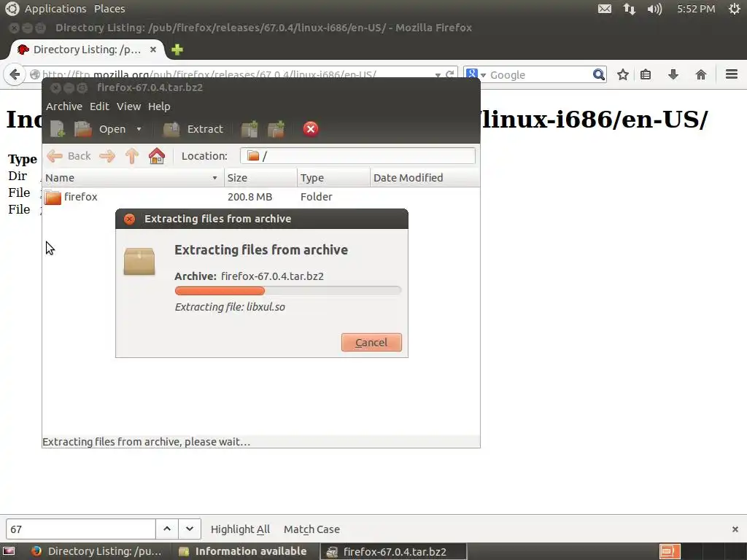Click the Extract toolbar button
The width and height of the screenshot is (747, 560).
pyautogui.click(x=193, y=129)
